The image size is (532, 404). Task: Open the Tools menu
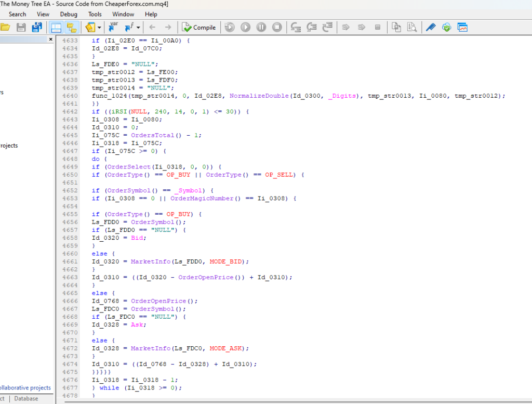[x=95, y=14]
